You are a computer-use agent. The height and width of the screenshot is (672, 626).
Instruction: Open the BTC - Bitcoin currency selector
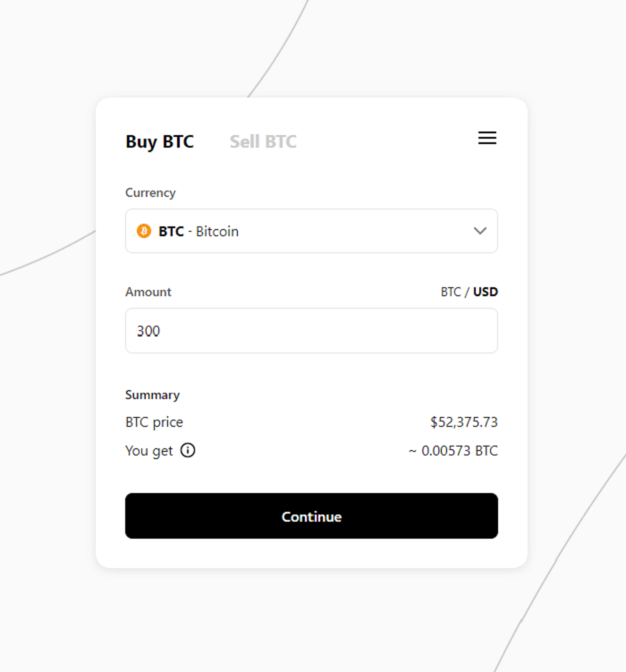(311, 231)
